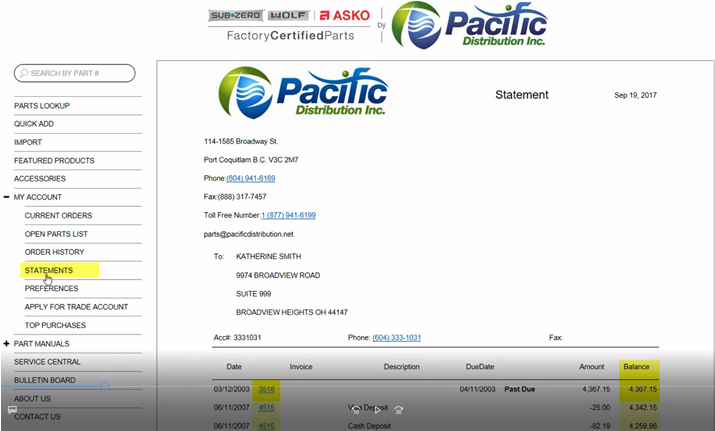Click toll free link 1 (877) 941-6199
Screen dimensions: 715x431
pyautogui.click(x=289, y=215)
